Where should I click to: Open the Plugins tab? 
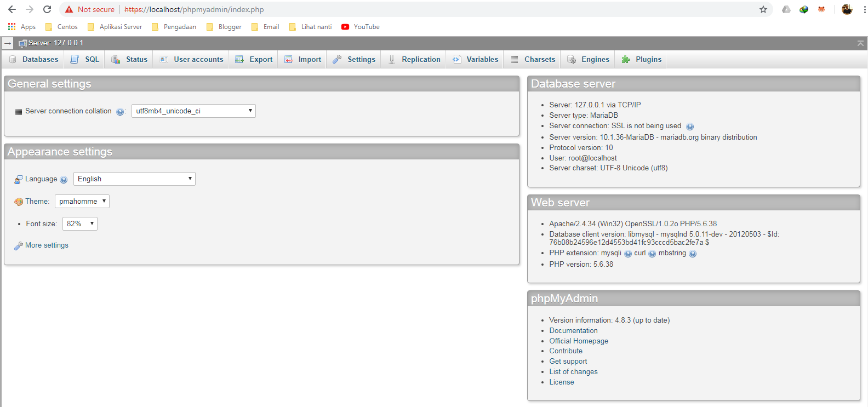pyautogui.click(x=641, y=59)
